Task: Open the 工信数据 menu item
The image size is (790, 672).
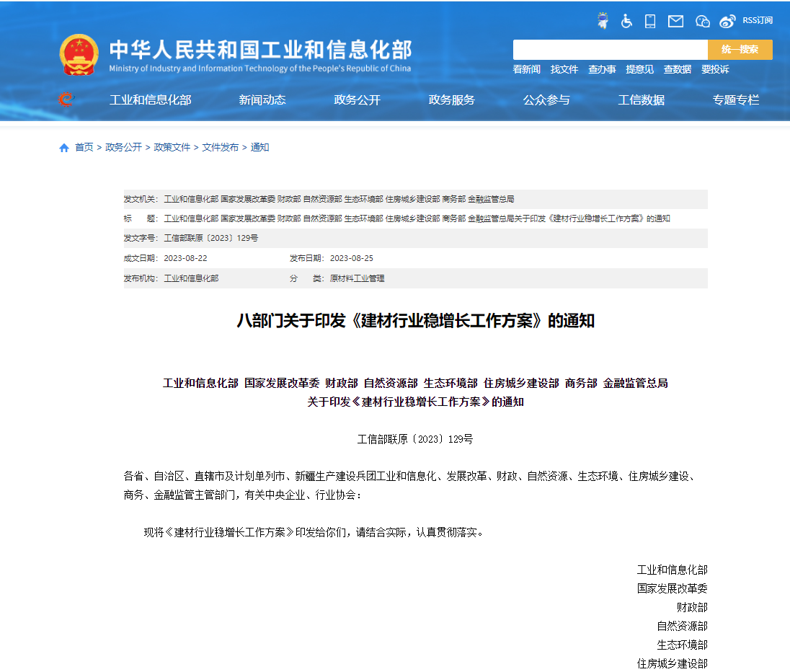Action: pyautogui.click(x=641, y=100)
